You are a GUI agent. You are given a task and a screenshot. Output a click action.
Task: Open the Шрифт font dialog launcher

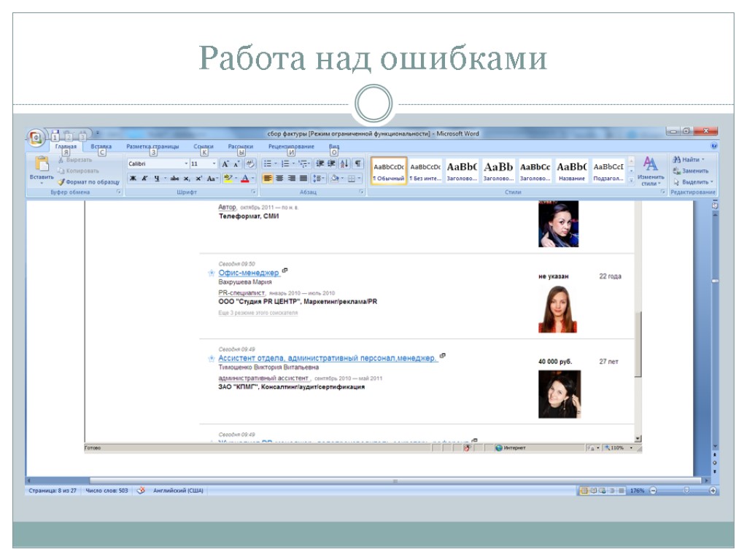[253, 192]
